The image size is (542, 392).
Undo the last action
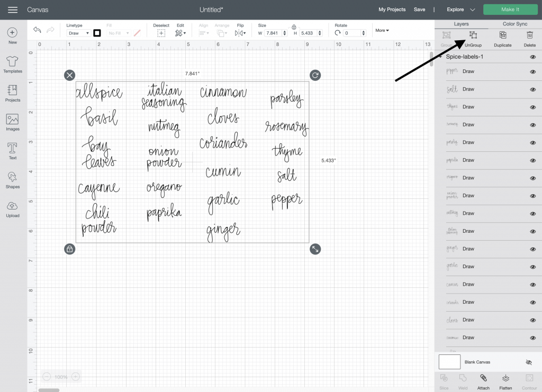click(x=37, y=30)
